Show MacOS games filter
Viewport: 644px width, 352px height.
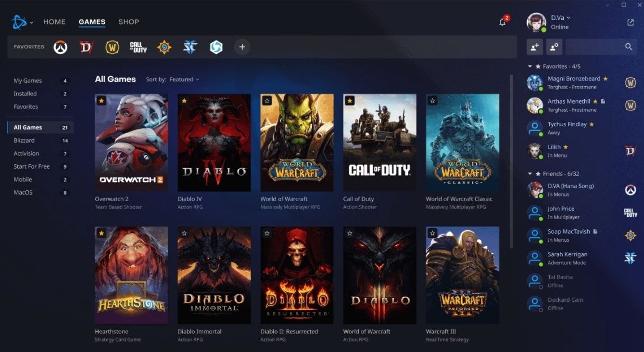(x=40, y=193)
